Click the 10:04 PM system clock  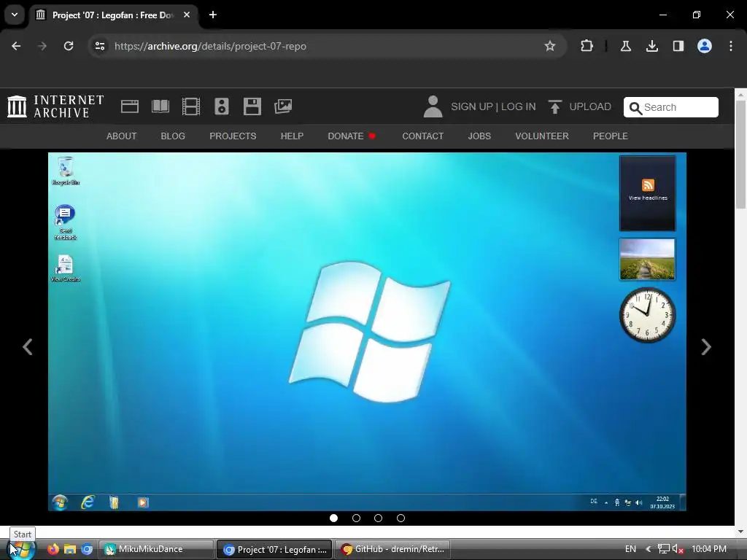pos(709,549)
